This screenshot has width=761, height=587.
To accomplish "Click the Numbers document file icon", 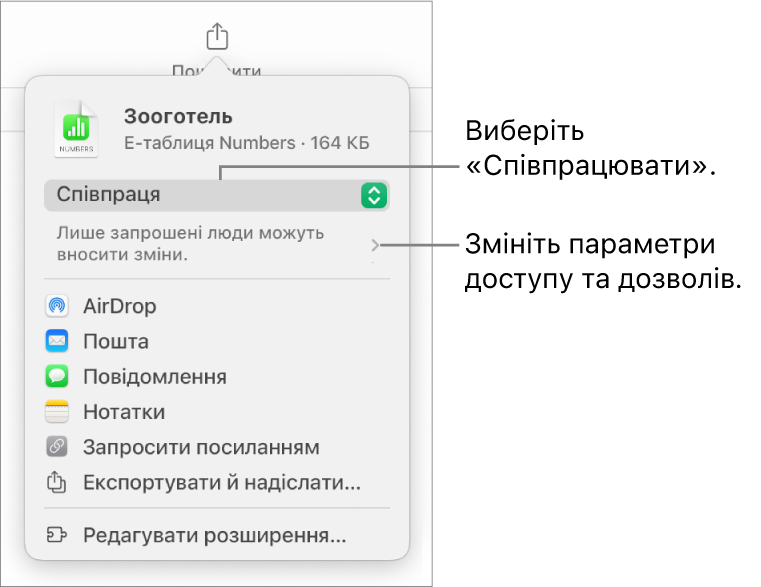I will [x=76, y=129].
